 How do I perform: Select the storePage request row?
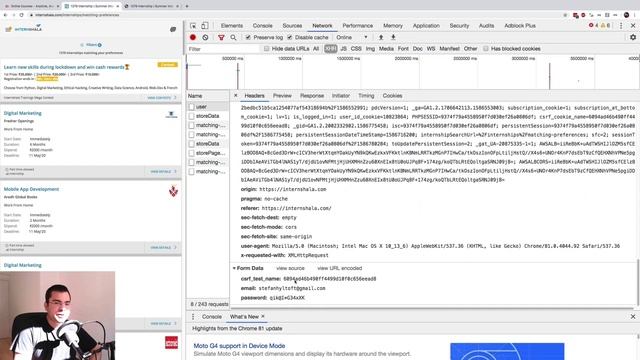coord(207,153)
